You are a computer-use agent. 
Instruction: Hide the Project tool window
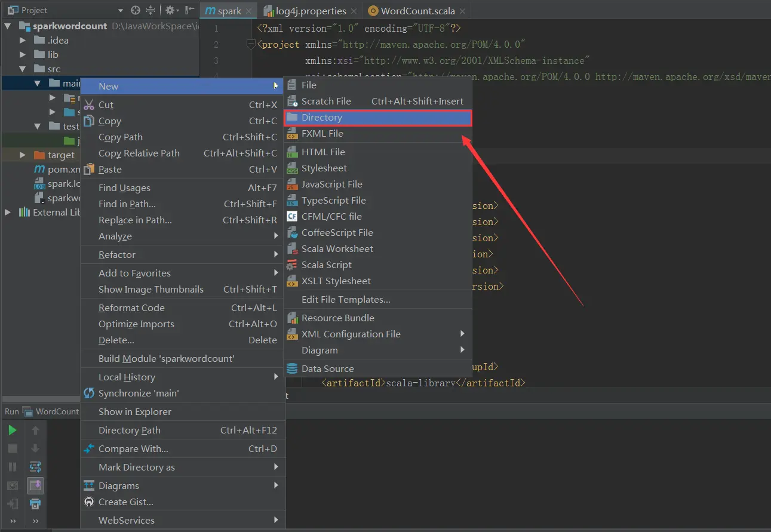(189, 10)
